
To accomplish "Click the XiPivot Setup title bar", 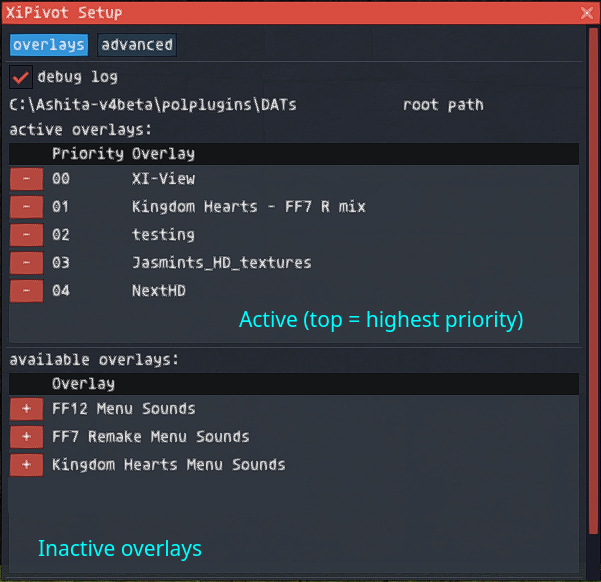I will click(x=291, y=13).
